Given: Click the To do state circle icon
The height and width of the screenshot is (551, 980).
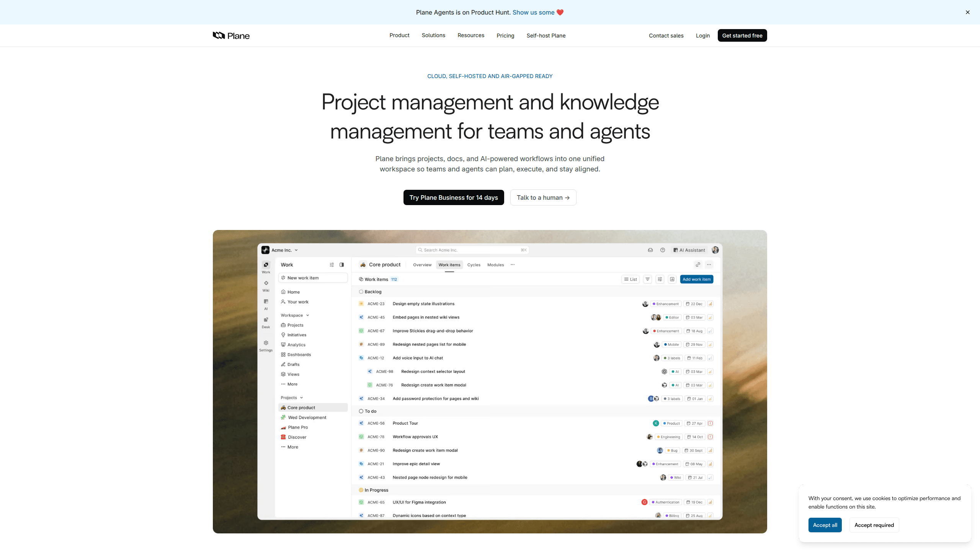Looking at the screenshot, I should pyautogui.click(x=361, y=411).
